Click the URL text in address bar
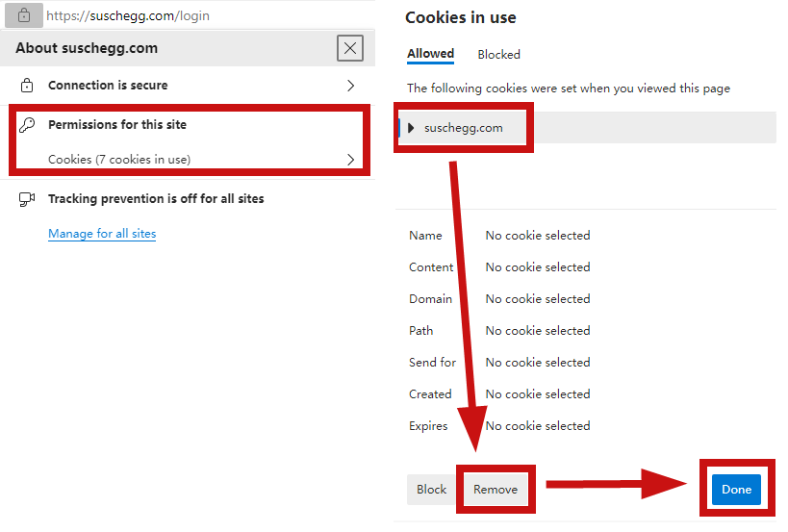Screen dimensions: 788x532 [x=128, y=16]
